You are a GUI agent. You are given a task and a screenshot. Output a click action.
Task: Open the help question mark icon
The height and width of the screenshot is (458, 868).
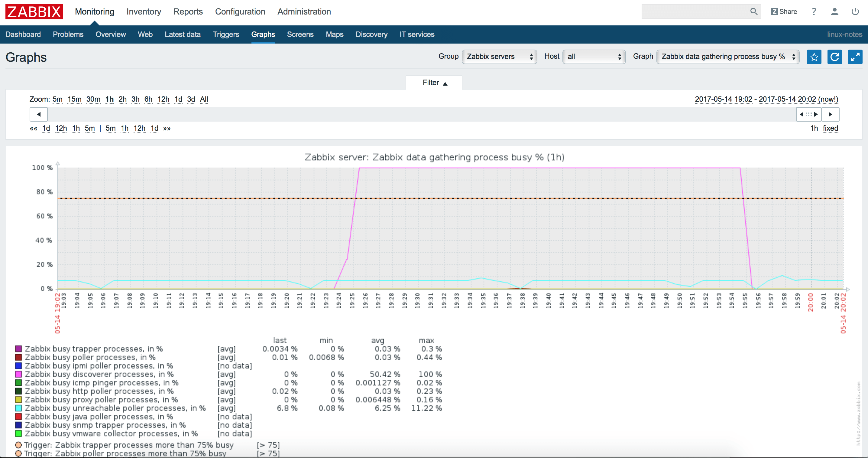[814, 11]
